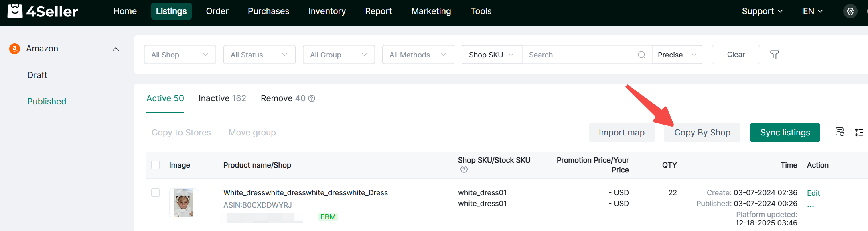Screen dimensions: 868x231
Task: Click the Copy By Shop button
Action: tap(702, 133)
